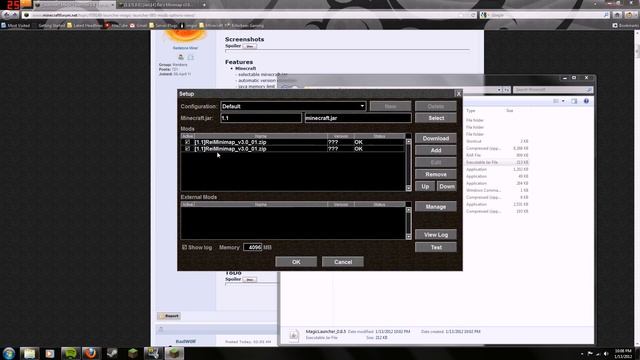Viewport: 640px width, 360px height.
Task: Click taskbar volume speaker icon
Action: pyautogui.click(x=606, y=353)
